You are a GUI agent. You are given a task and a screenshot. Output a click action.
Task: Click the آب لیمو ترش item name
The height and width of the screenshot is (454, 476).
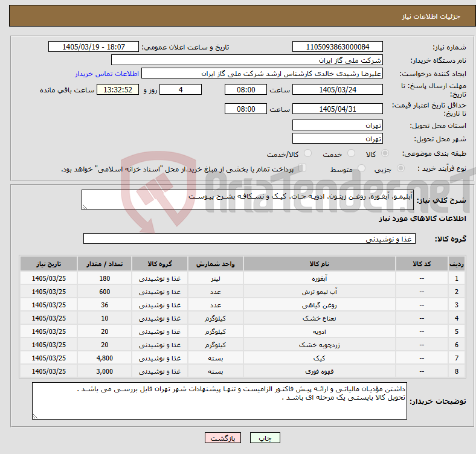pyautogui.click(x=320, y=292)
